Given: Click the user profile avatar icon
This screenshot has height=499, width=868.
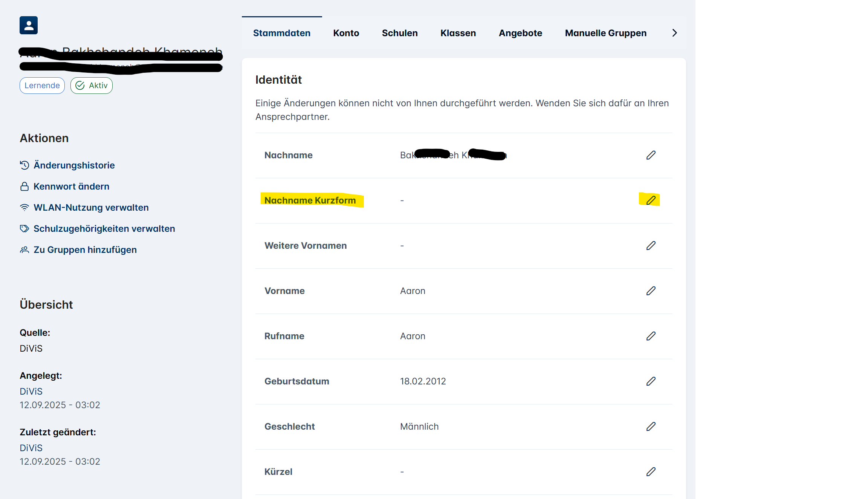Looking at the screenshot, I should [x=29, y=25].
